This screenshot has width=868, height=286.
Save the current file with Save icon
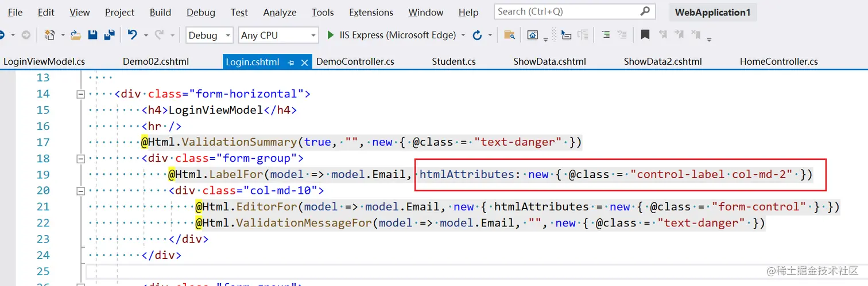coord(92,35)
